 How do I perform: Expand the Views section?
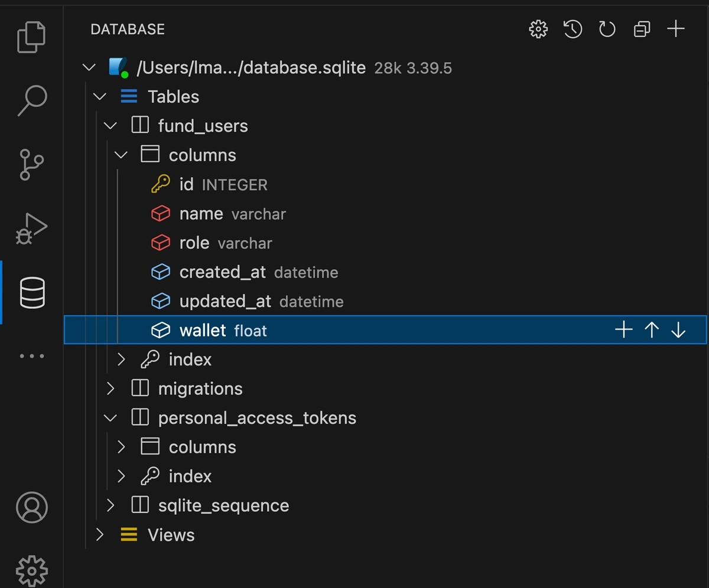(100, 535)
